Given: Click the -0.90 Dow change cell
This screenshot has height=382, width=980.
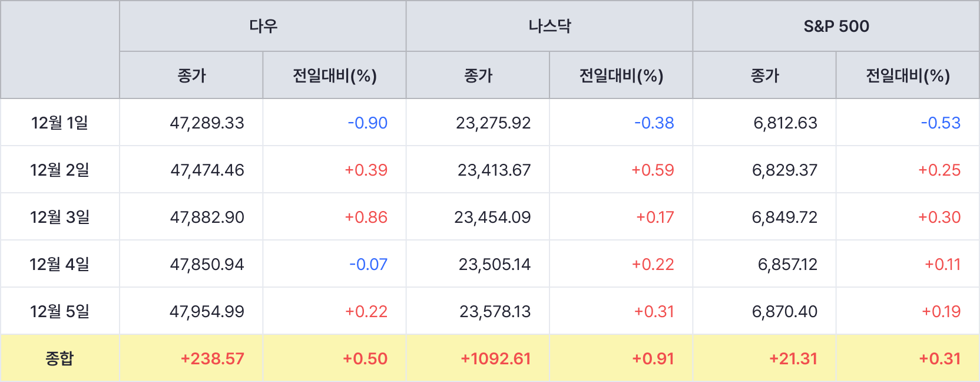Looking at the screenshot, I should (367, 123).
